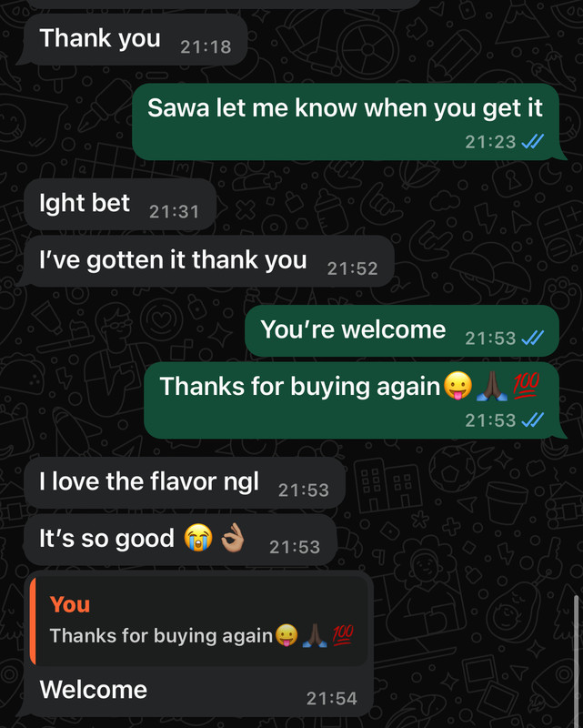Image resolution: width=583 pixels, height=728 pixels.
Task: Tap the 21:54 timestamp on Welcome reply
Action: tap(332, 698)
